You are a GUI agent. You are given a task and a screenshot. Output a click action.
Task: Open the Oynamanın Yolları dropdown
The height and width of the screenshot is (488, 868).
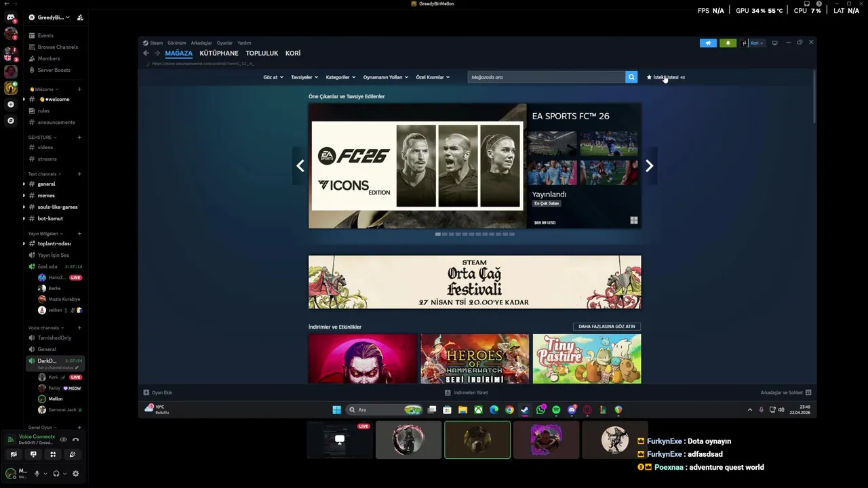click(x=386, y=77)
